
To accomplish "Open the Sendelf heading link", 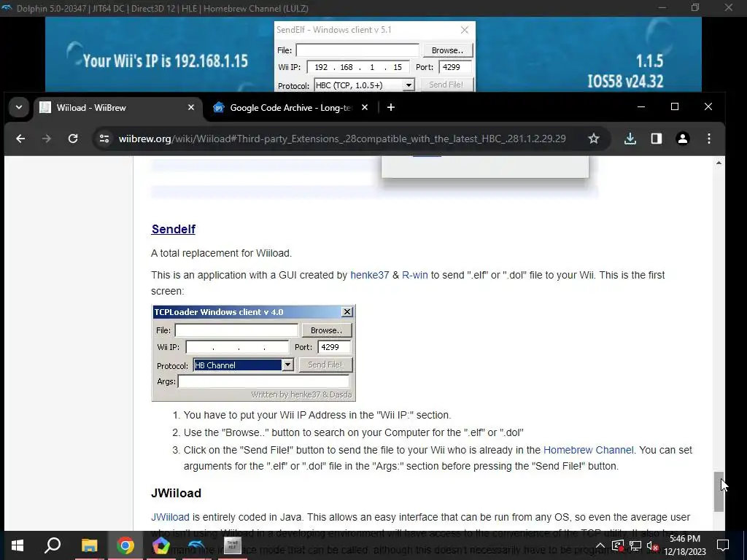I will click(x=174, y=229).
